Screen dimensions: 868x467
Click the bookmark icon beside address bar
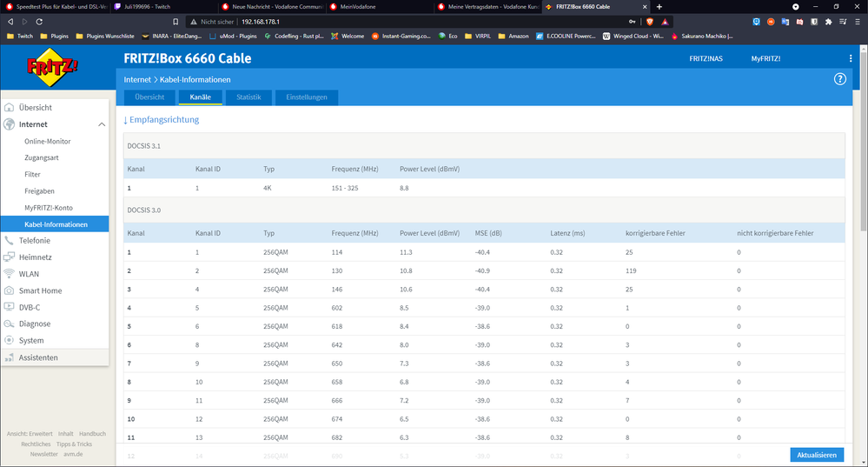pos(176,22)
